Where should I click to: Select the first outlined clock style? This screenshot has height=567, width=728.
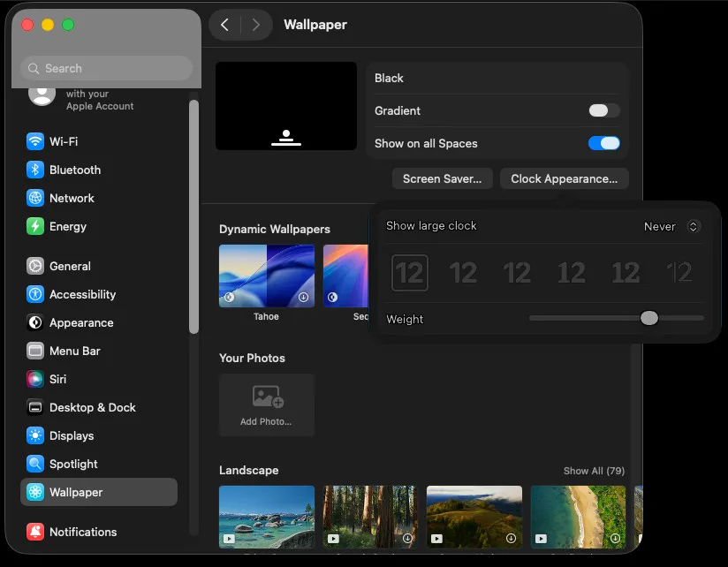pos(410,273)
